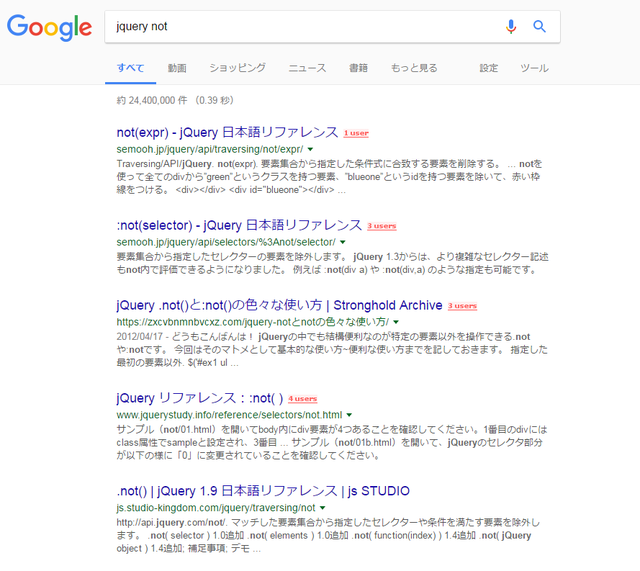
Task: Click the result count '約 24,400,000 件' text
Action: coord(152,100)
